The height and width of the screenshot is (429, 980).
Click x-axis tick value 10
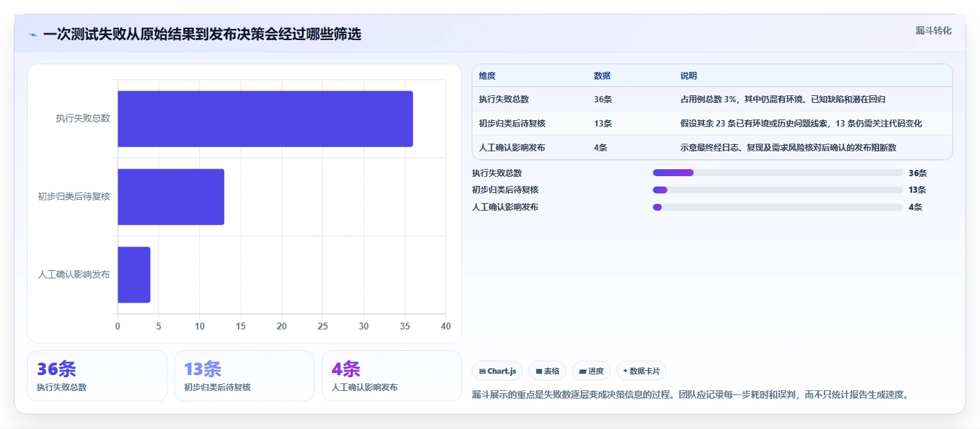click(x=199, y=326)
